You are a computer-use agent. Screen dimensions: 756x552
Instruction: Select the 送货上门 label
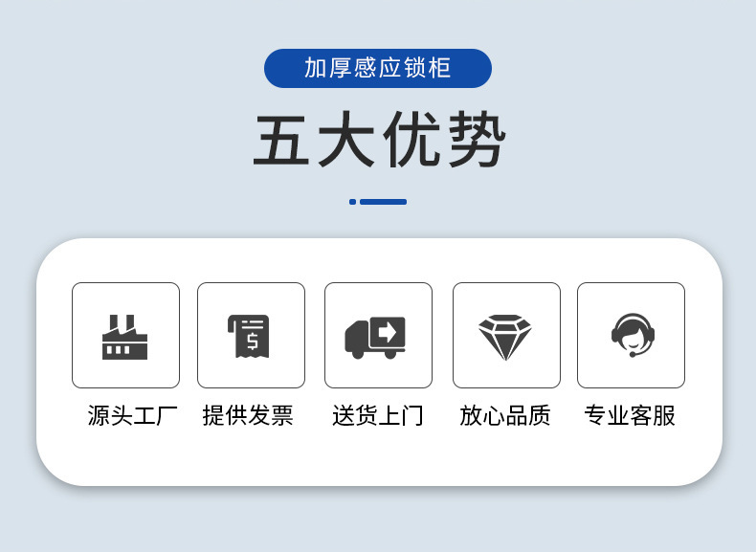point(377,415)
